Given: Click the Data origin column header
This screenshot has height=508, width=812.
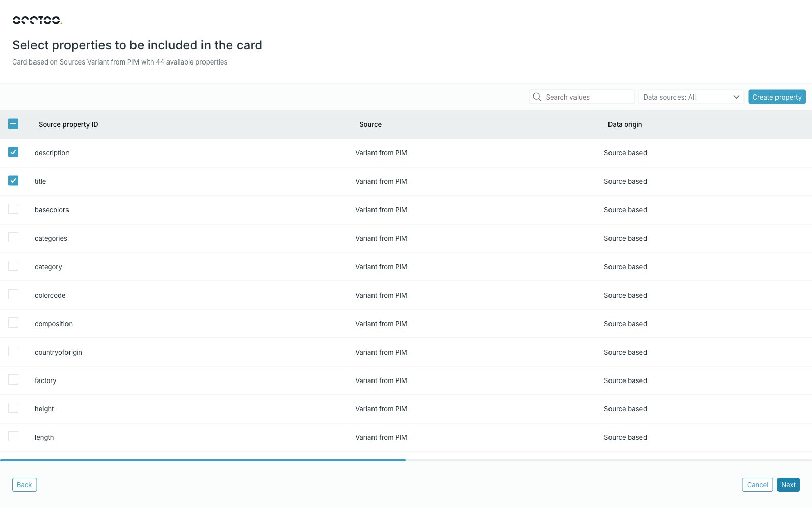Looking at the screenshot, I should (x=625, y=124).
